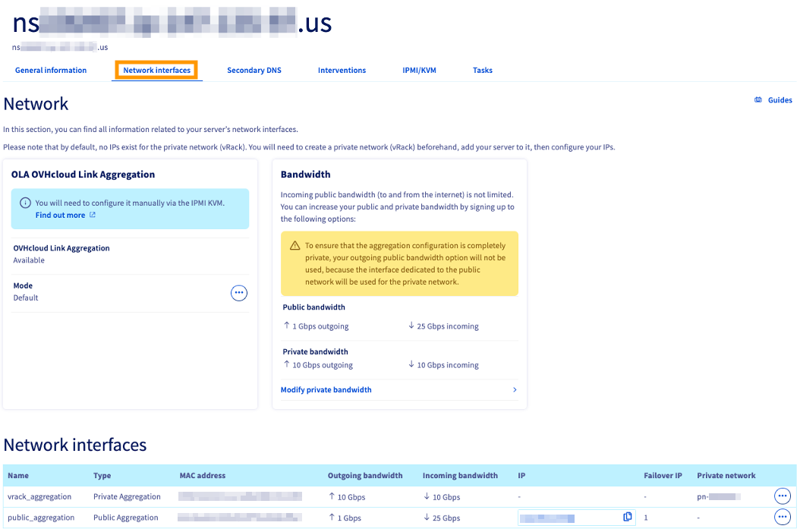Image resolution: width=800 pixels, height=532 pixels.
Task: Click the chevron beside Modify private bandwidth
Action: pyautogui.click(x=515, y=389)
